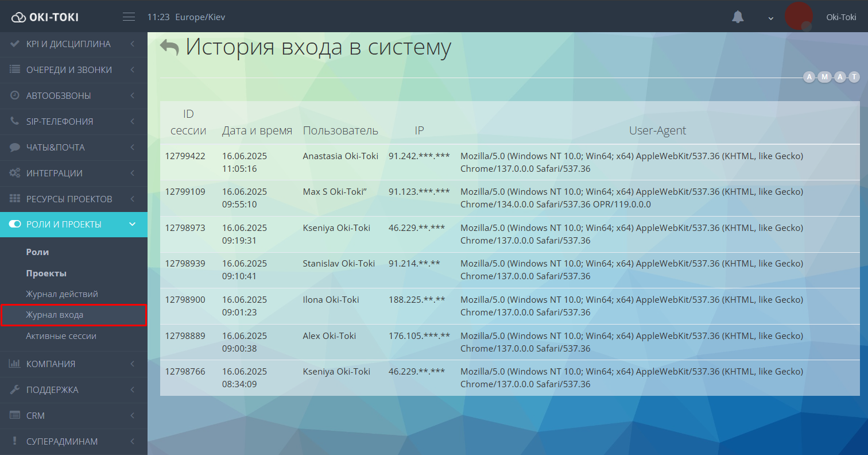The width and height of the screenshot is (868, 455).
Task: Click user Stanislav Oki-Toki
Action: (339, 263)
